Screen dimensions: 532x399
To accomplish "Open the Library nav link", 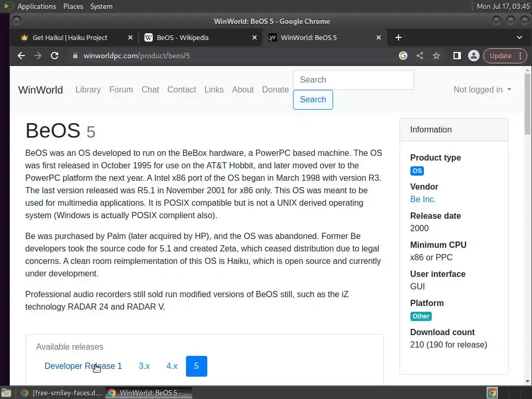I will pyautogui.click(x=88, y=89).
